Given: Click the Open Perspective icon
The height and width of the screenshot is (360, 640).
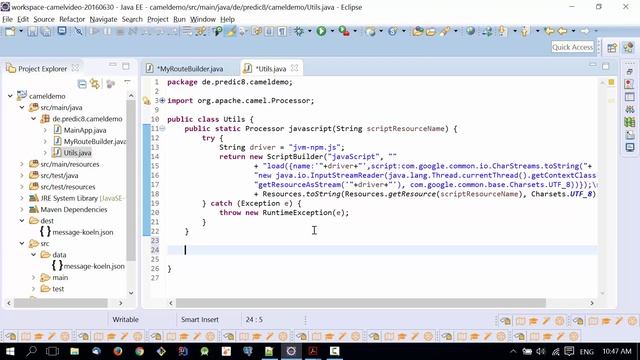Looking at the screenshot, I should (611, 48).
